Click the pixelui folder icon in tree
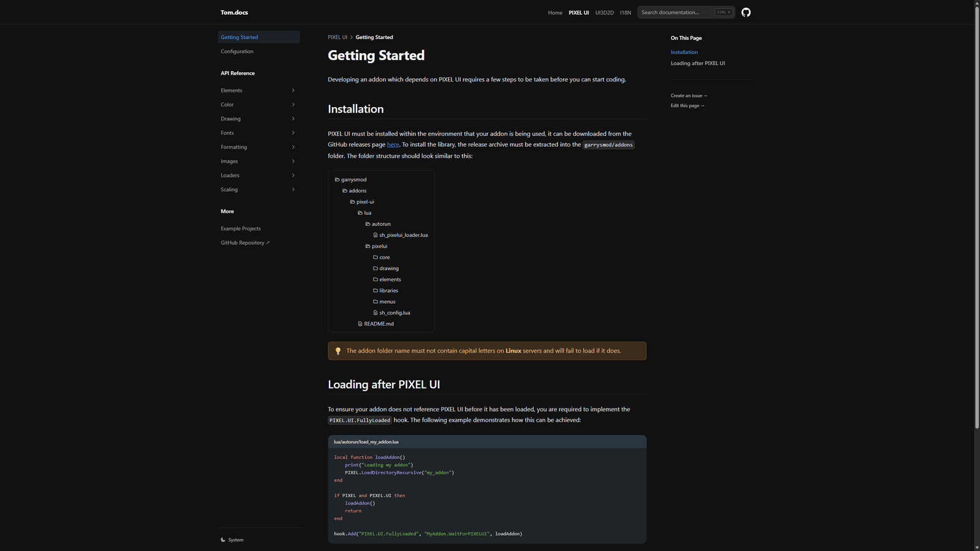The width and height of the screenshot is (980, 551). tap(367, 246)
